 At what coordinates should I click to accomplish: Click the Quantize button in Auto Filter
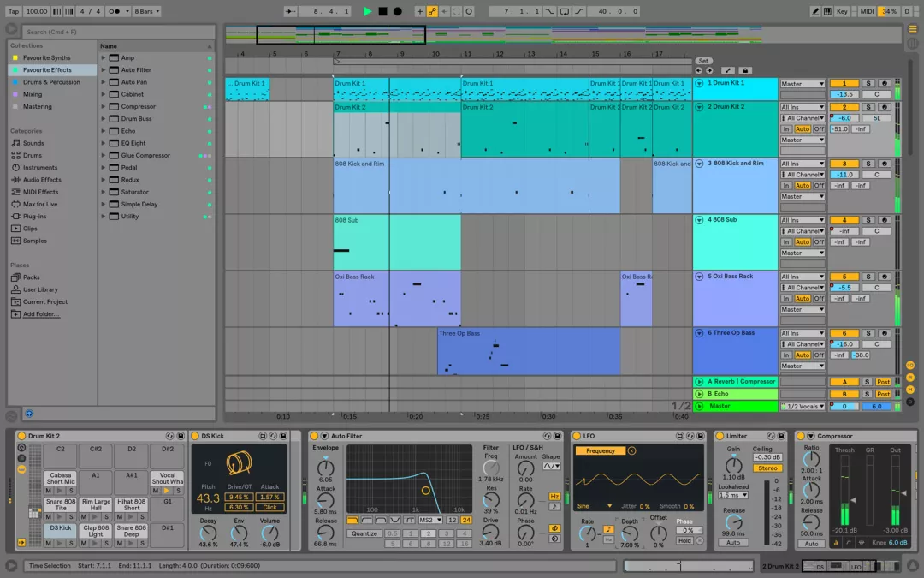coord(364,533)
